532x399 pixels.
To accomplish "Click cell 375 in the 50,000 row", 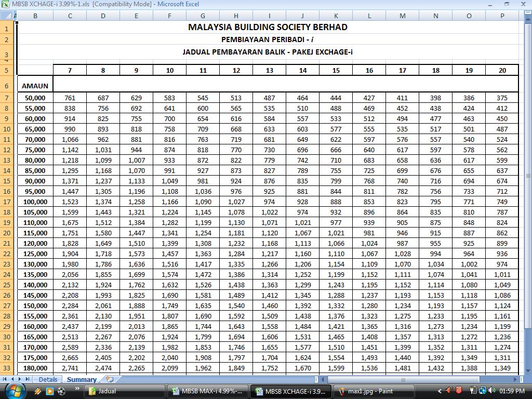I will coord(502,98).
